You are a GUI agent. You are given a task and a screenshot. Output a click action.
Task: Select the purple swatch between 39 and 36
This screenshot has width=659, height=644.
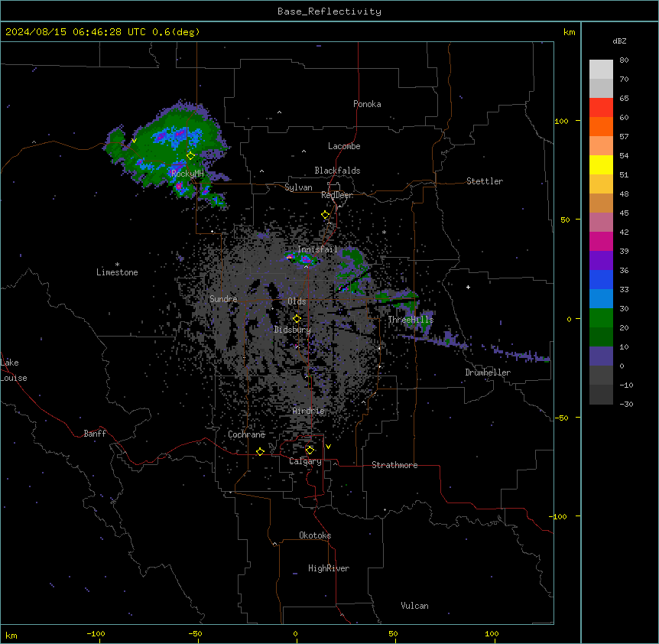[601, 260]
